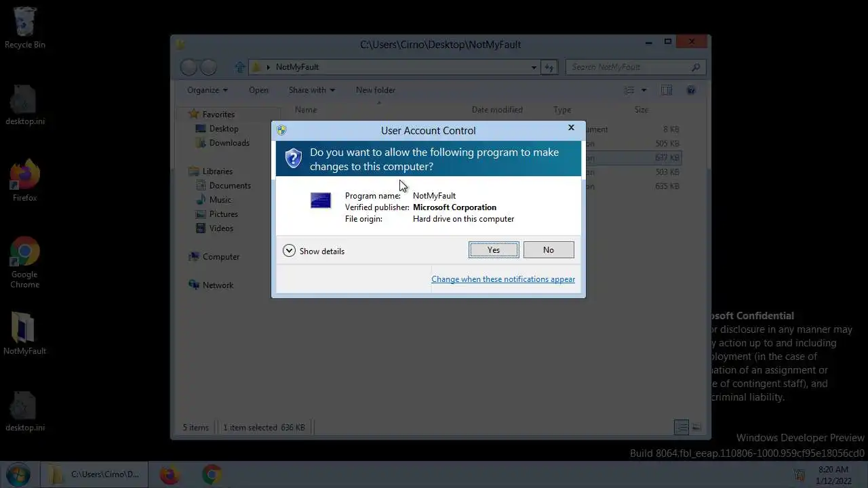Click the NotMyFault address bar path

297,67
